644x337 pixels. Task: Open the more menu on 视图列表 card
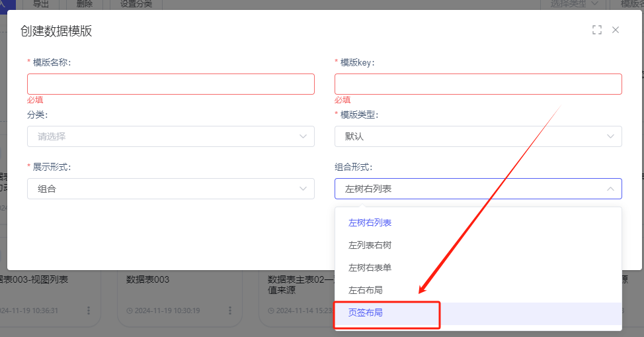click(89, 310)
